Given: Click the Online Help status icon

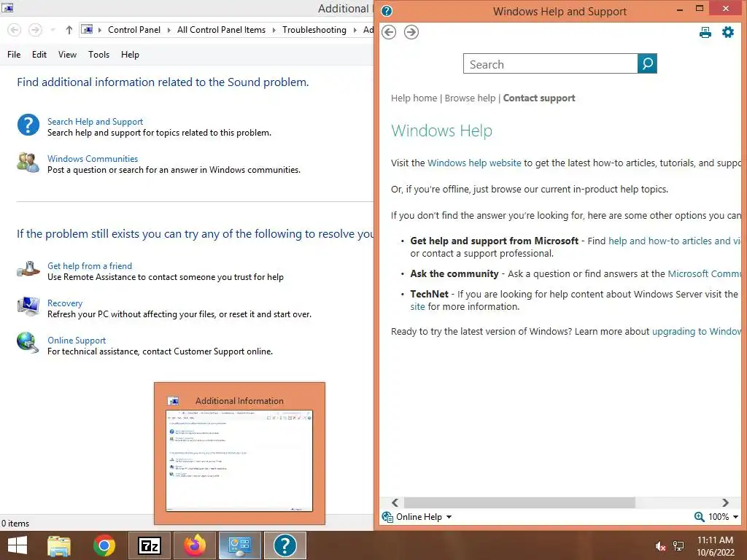Looking at the screenshot, I should 387,517.
